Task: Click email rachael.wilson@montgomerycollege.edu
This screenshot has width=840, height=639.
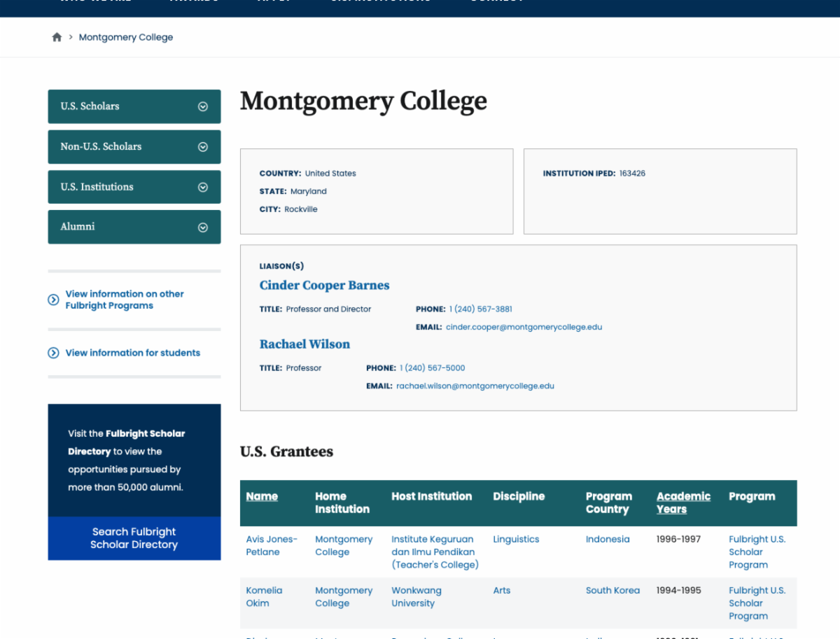Action: pyautogui.click(x=475, y=386)
